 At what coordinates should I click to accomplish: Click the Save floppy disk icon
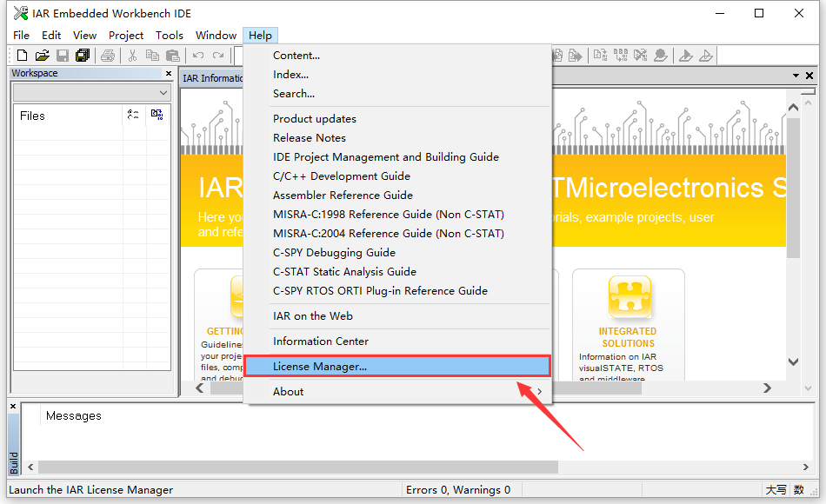(63, 56)
